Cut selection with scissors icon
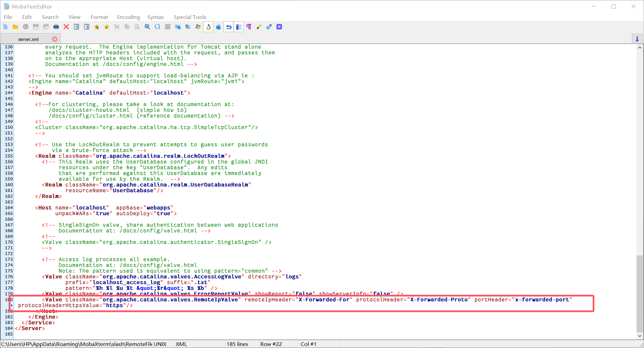Viewport: 644px width, 348px height. click(x=117, y=27)
